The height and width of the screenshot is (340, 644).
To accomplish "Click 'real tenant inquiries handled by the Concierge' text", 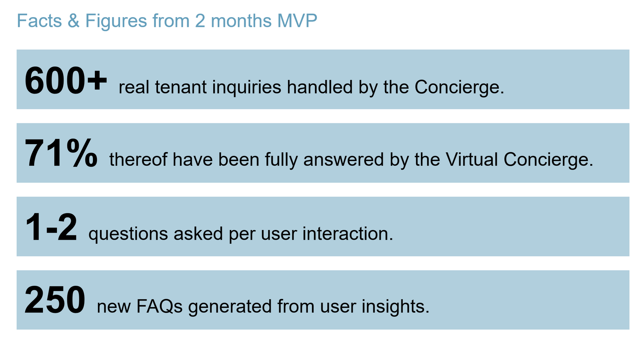I will click(311, 87).
